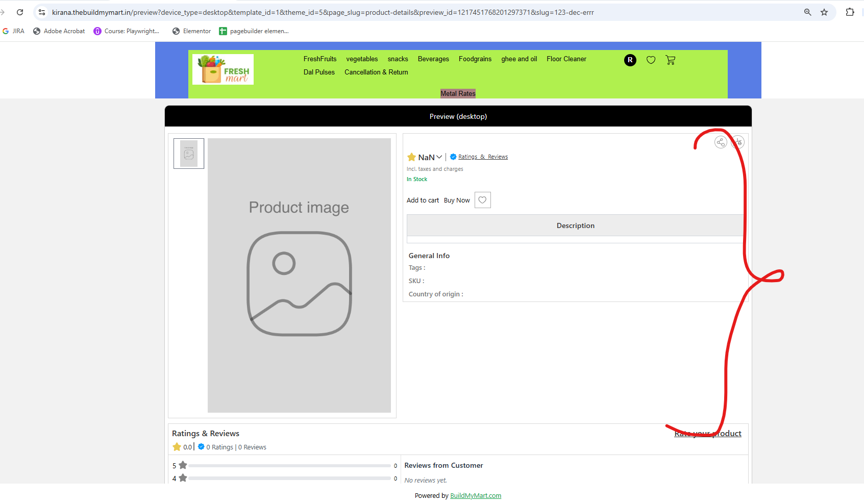Click the In Stock text

click(417, 179)
